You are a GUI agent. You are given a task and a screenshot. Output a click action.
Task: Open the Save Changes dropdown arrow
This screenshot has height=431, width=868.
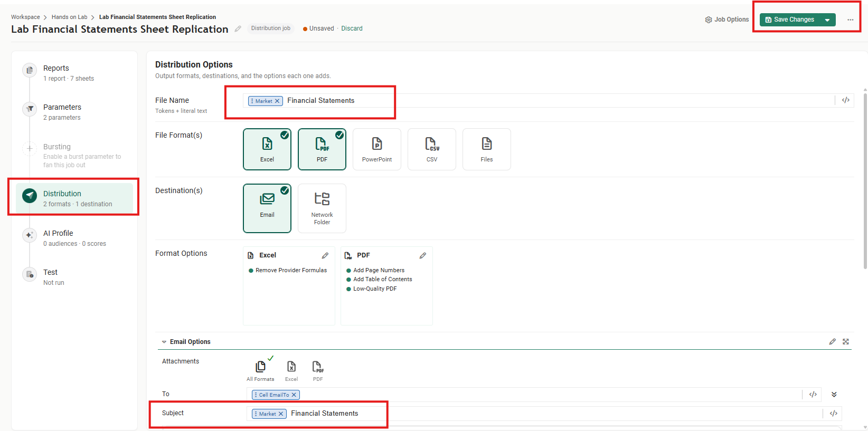[x=827, y=20]
